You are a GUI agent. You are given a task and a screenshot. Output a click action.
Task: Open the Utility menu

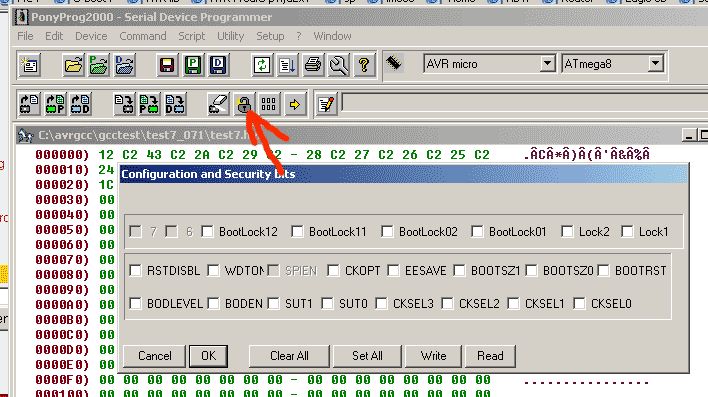(230, 36)
